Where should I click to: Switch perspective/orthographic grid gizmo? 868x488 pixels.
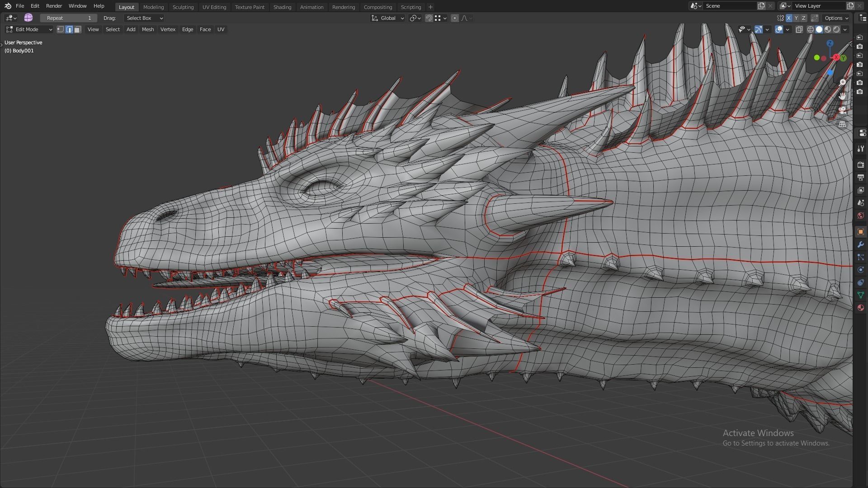coord(842,124)
